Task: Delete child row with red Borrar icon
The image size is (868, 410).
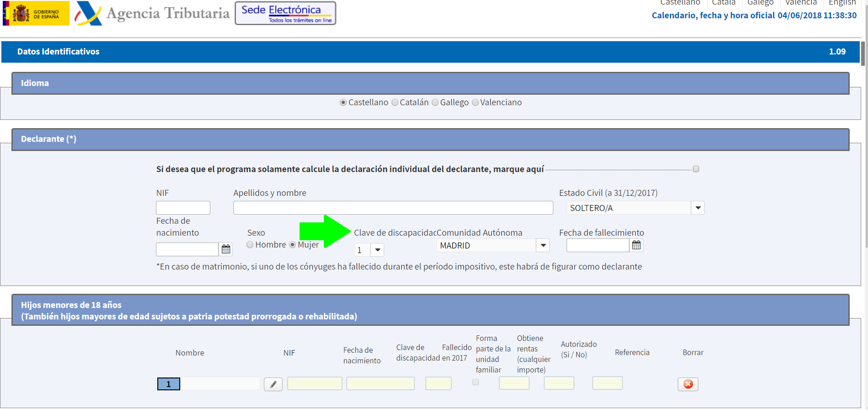Action: coord(688,384)
